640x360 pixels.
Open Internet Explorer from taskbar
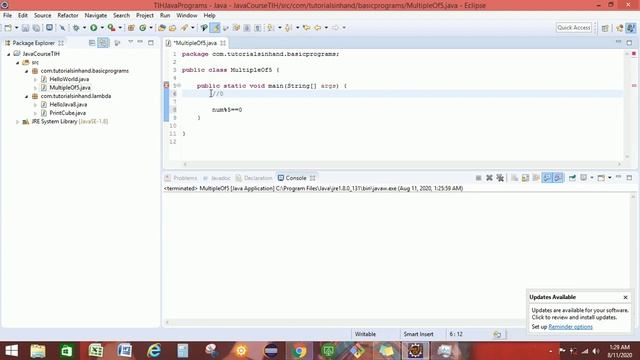pyautogui.click(x=154, y=351)
